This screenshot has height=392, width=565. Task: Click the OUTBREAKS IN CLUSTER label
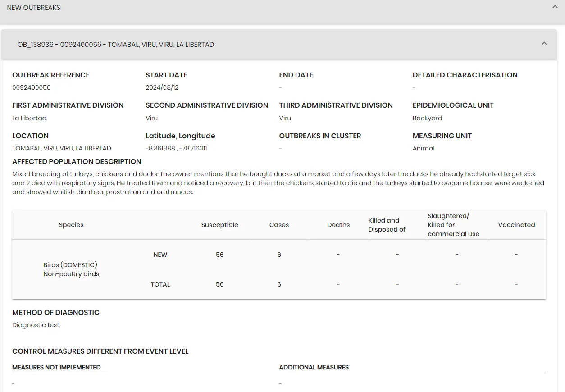tap(320, 136)
